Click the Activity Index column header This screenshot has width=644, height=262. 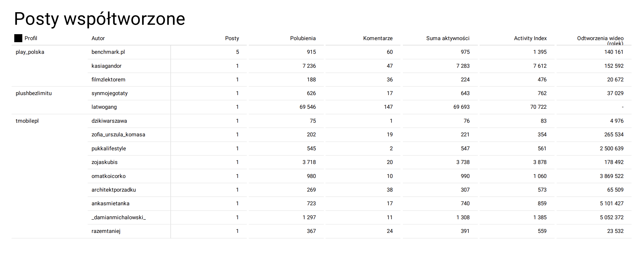coord(530,38)
